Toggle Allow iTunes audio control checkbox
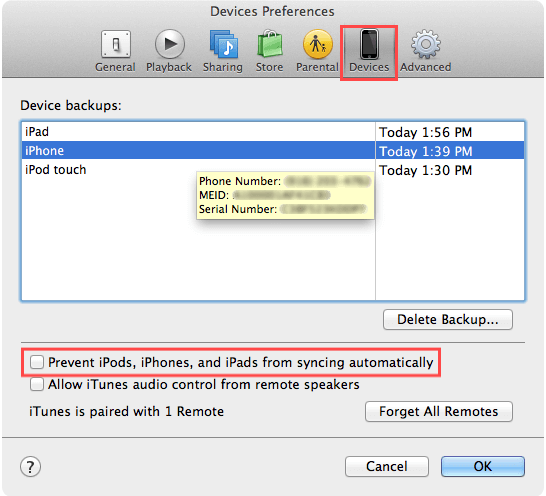Image resolution: width=546 pixels, height=496 pixels. pyautogui.click(x=37, y=384)
